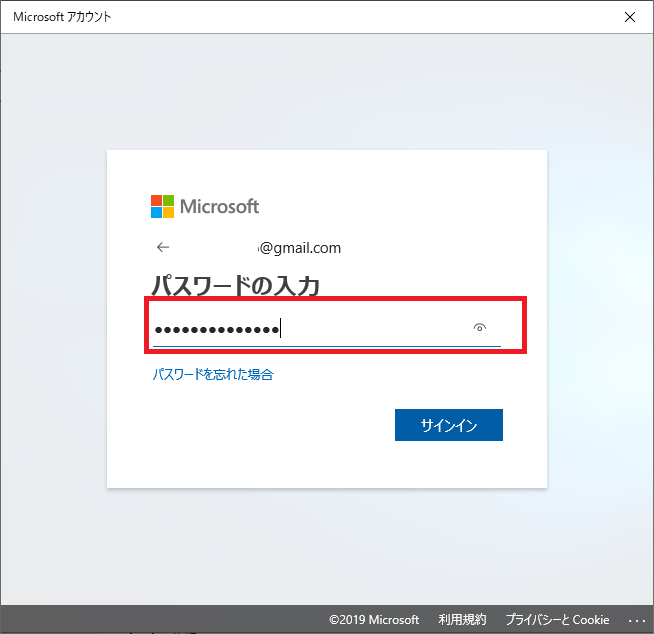Open the プライバシーと Cookie link
Screen dimensions: 654x634
(x=557, y=620)
